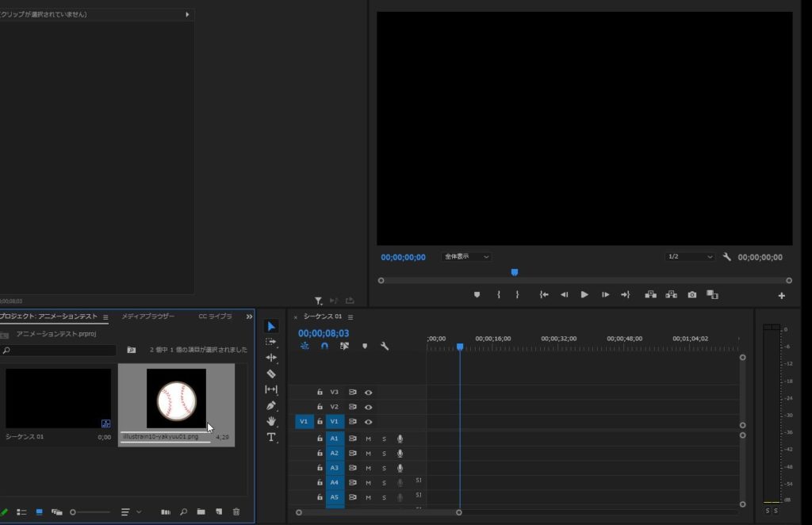Viewport: 812px width, 525px height.
Task: Toggle the lock on track V2
Action: coord(320,407)
